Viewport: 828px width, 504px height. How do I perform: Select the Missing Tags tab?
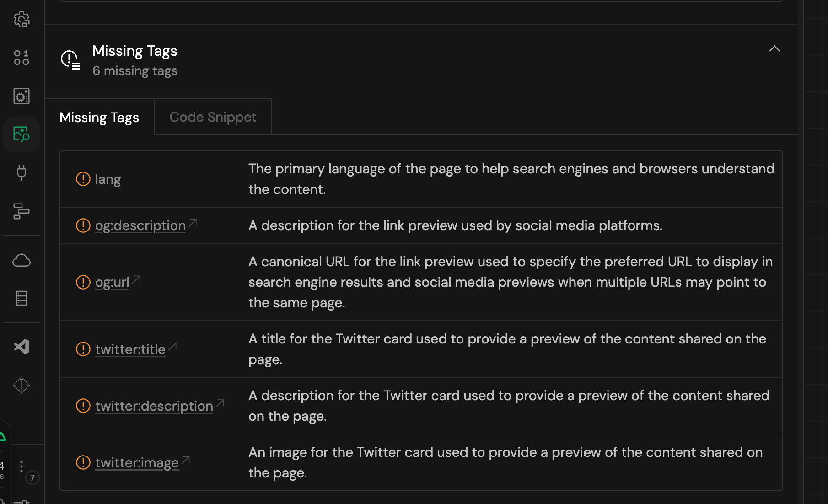tap(99, 118)
